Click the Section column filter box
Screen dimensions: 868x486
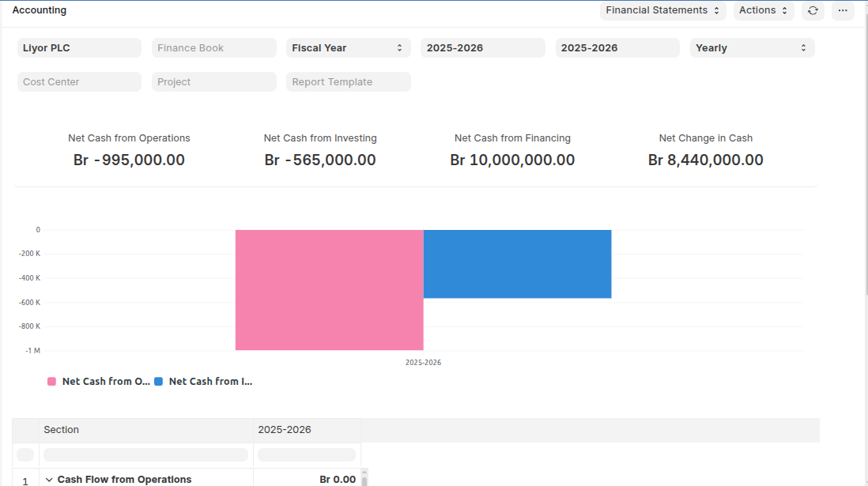(146, 455)
